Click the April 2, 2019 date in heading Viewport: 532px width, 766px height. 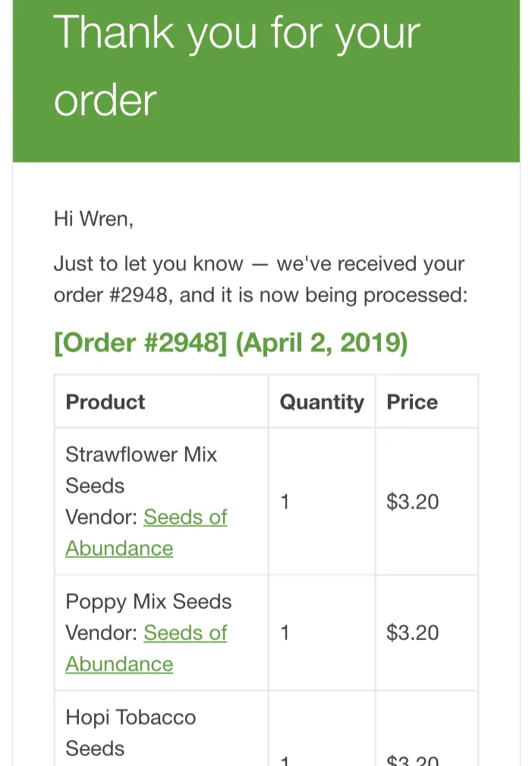(322, 343)
